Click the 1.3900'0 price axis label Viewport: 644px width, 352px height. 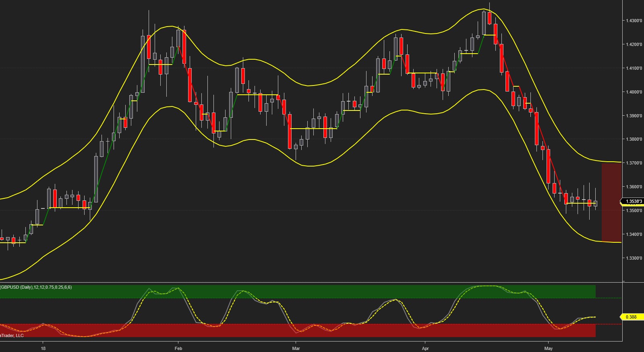pos(634,116)
